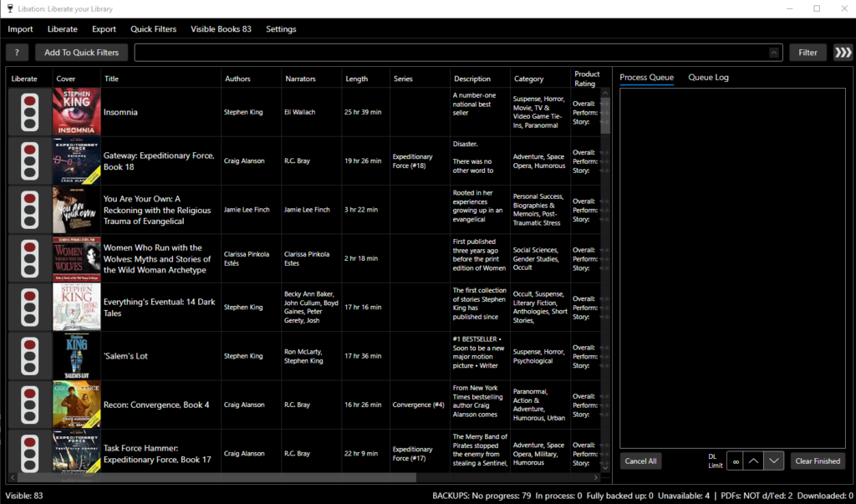Click the Add To Quick Filters button

(81, 53)
